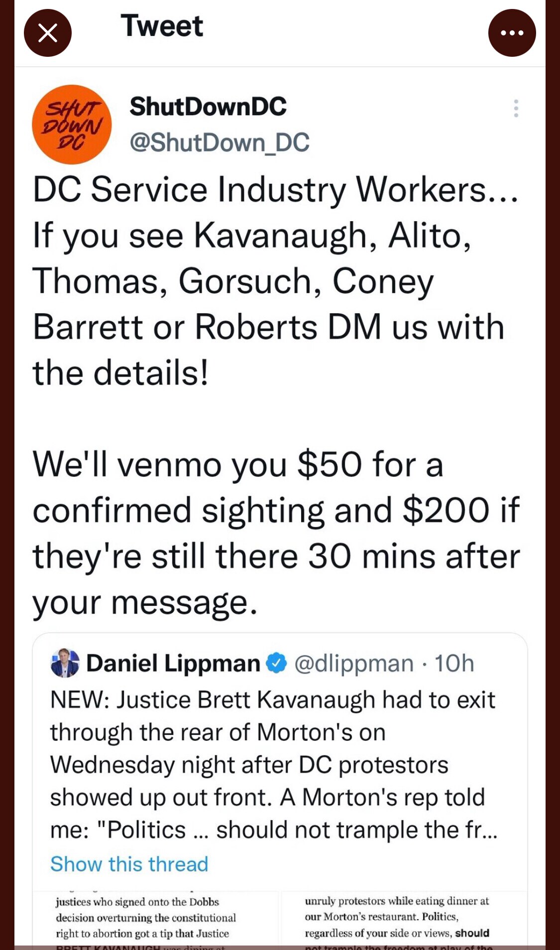Tap Daniel Lippman's small profile picture
Screen dimensions: 560x950
[x=65, y=663]
